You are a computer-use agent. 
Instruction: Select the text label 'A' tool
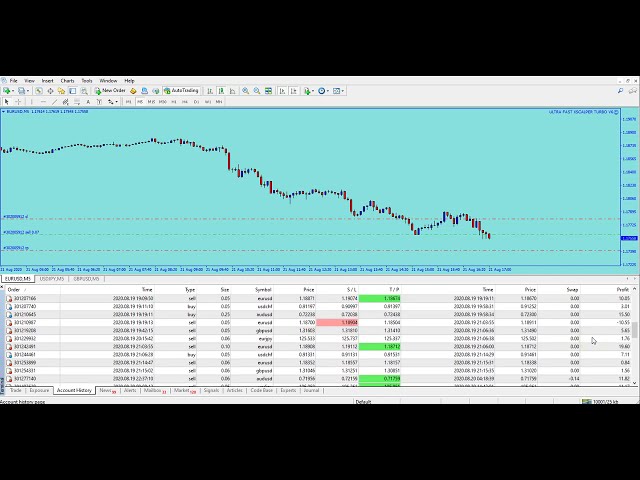point(88,101)
